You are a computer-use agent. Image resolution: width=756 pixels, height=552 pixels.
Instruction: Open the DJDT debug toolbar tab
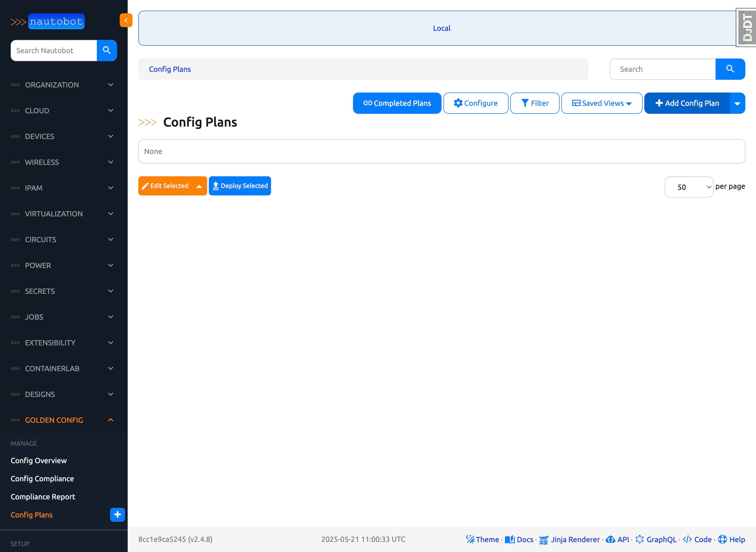coord(747,28)
